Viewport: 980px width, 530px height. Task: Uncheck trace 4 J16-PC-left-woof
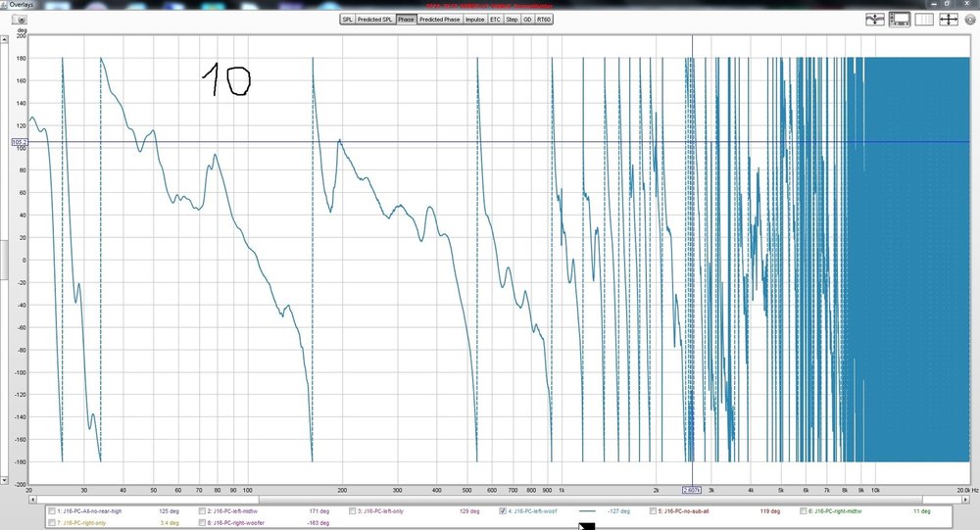tap(503, 511)
